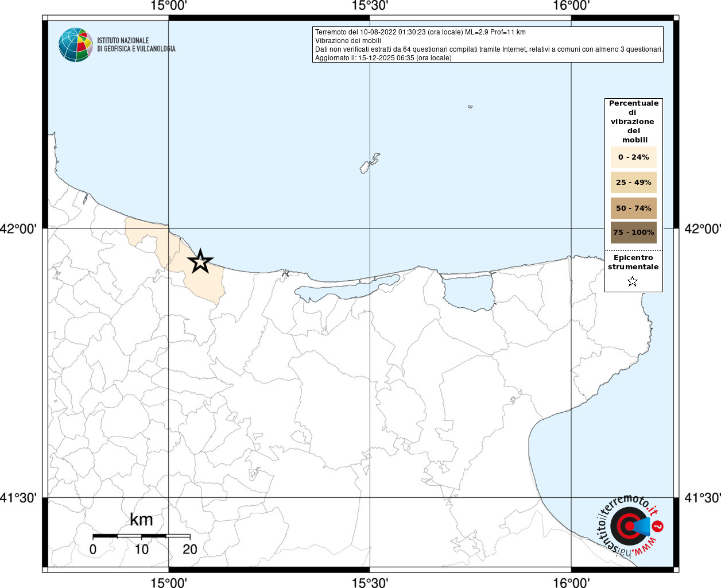Select the 50 - 74% legend swatch
Screen dimensions: 721x588
634,208
